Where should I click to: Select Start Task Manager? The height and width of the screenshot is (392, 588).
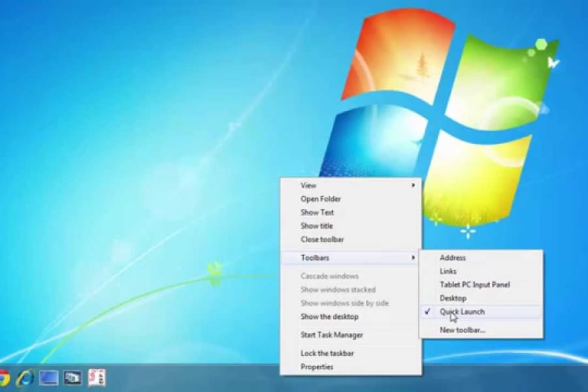click(351, 335)
